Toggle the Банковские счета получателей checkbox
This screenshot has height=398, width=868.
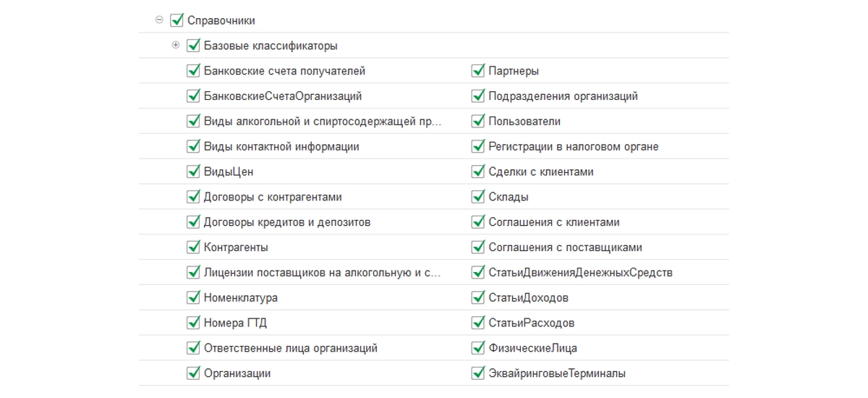(193, 71)
